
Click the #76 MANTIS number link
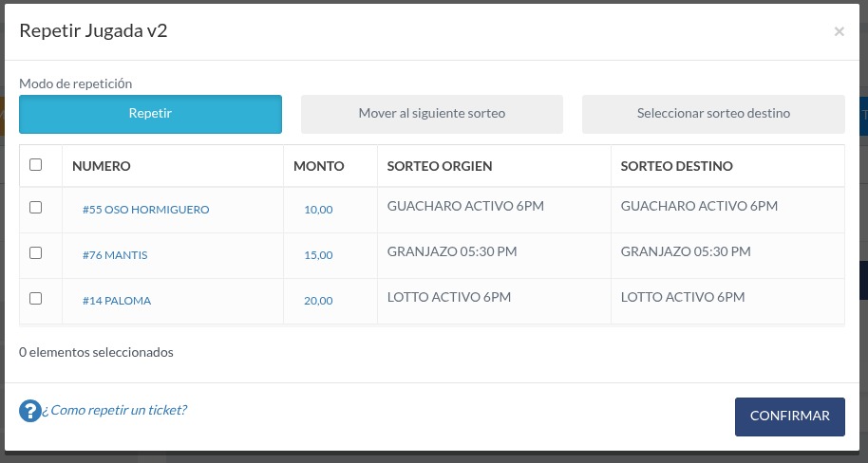point(115,255)
